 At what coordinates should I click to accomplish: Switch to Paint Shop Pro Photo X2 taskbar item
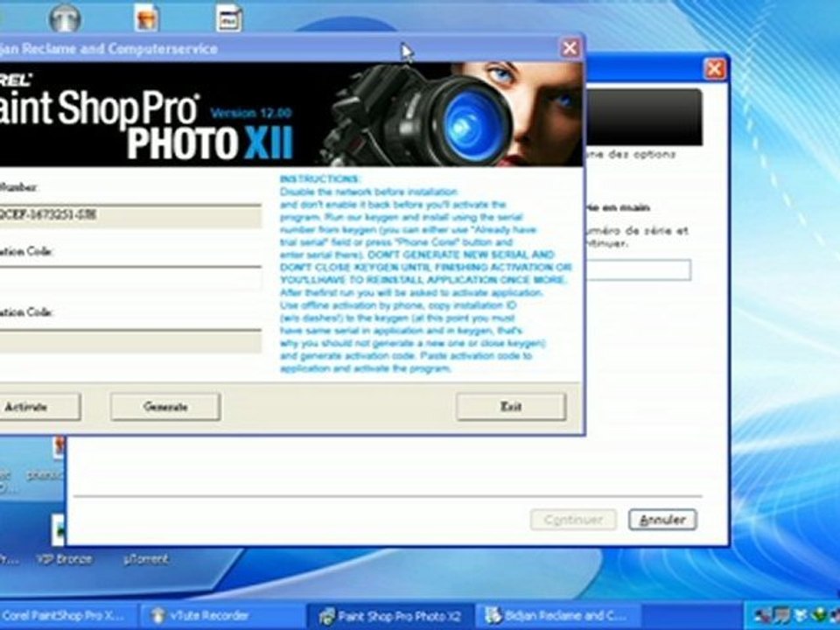click(x=390, y=615)
